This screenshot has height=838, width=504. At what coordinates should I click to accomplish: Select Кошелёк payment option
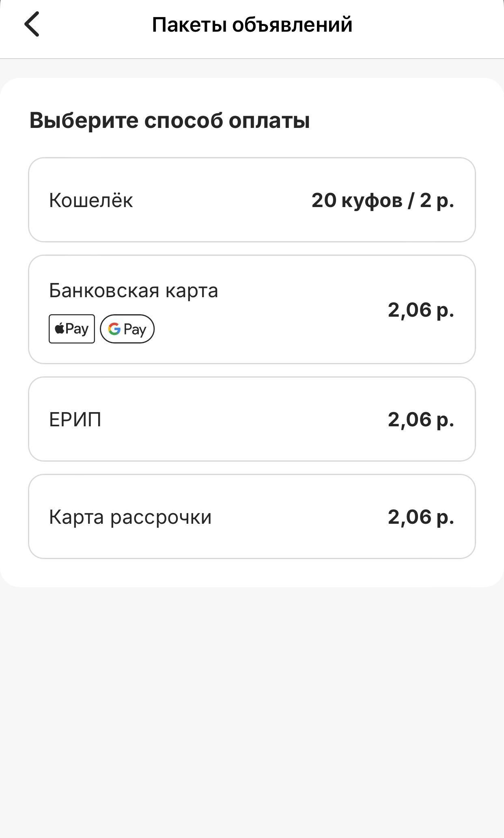[252, 200]
